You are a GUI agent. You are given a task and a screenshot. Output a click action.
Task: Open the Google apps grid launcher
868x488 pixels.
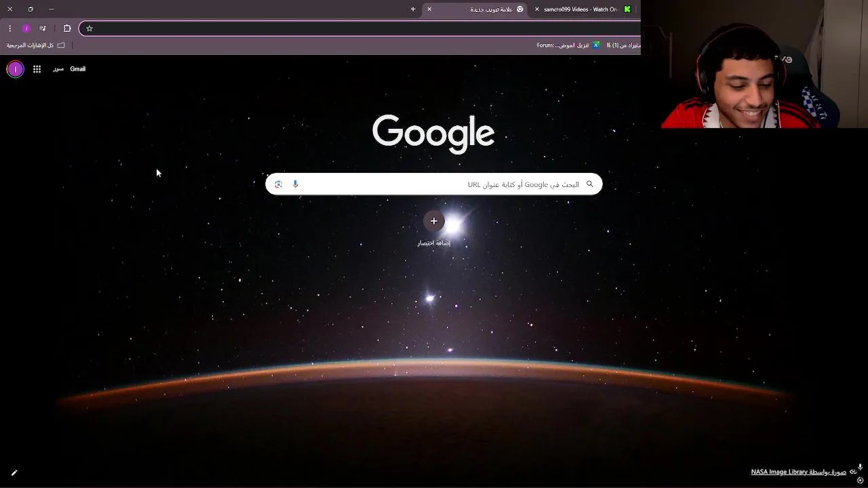[x=37, y=69]
